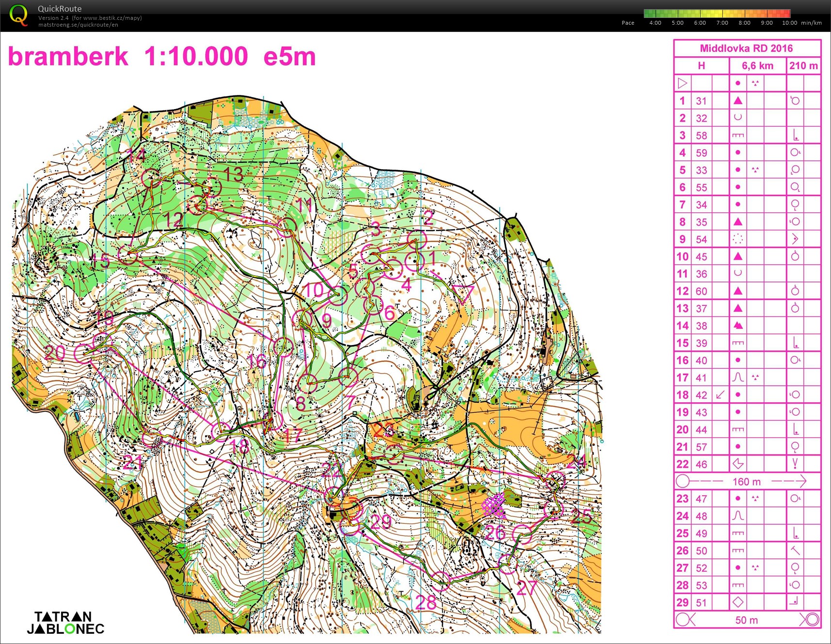Click the control 20 circle on the map
This screenshot has width=831, height=644.
[x=84, y=353]
